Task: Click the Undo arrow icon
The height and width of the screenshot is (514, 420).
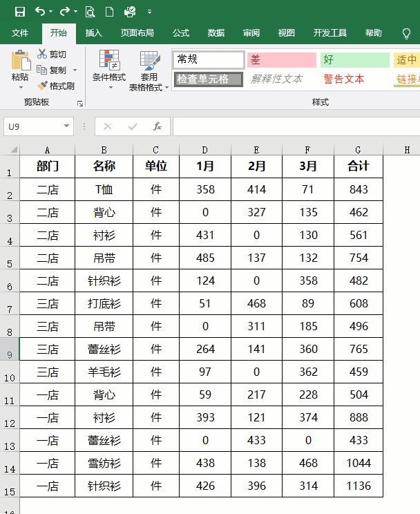Action: click(39, 12)
